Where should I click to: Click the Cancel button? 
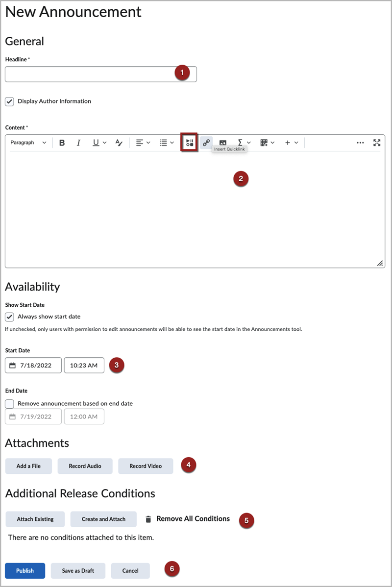click(x=130, y=571)
